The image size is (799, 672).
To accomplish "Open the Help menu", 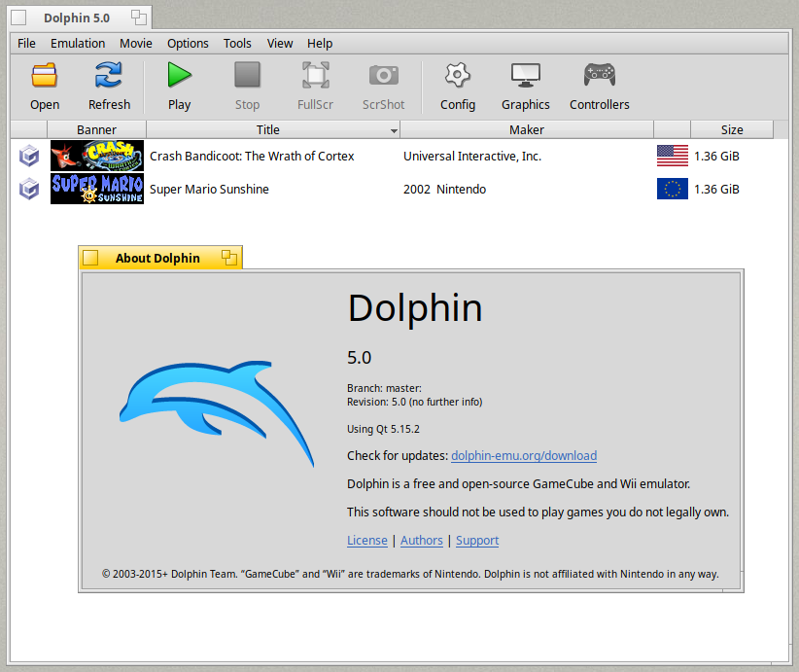I will [320, 44].
